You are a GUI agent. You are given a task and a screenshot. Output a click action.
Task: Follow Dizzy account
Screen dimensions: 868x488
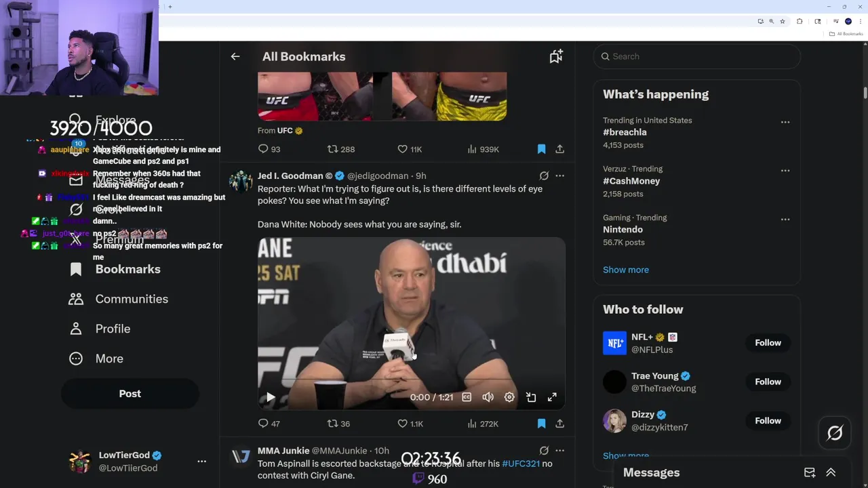pyautogui.click(x=768, y=421)
